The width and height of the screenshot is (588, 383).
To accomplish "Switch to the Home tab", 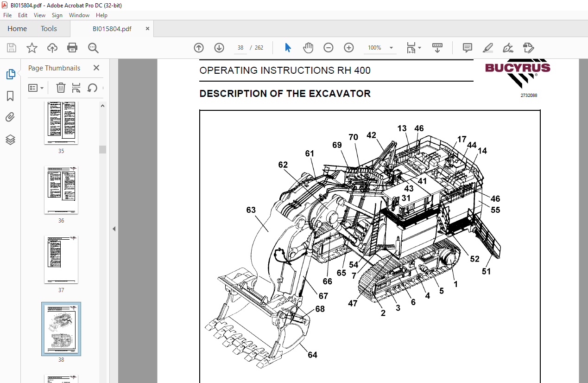I will (x=17, y=29).
